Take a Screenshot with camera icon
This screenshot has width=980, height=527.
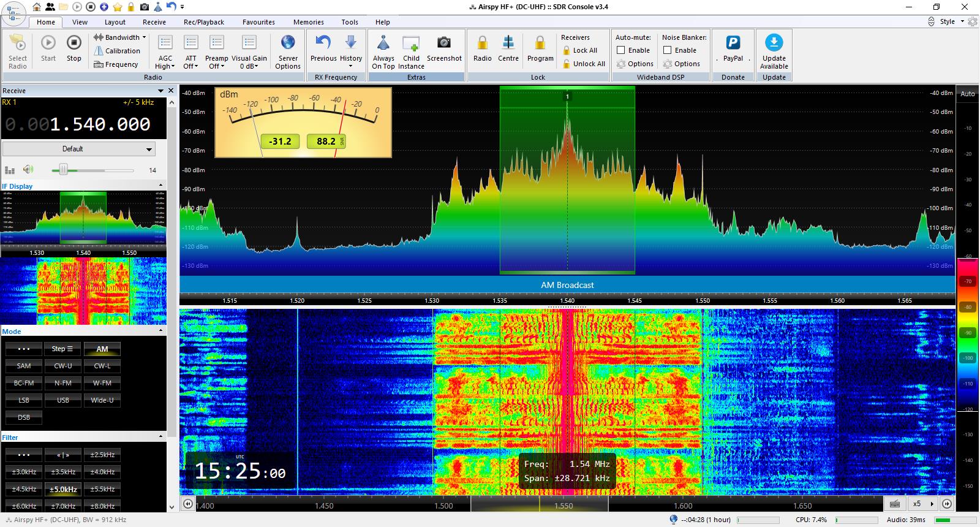pyautogui.click(x=444, y=43)
